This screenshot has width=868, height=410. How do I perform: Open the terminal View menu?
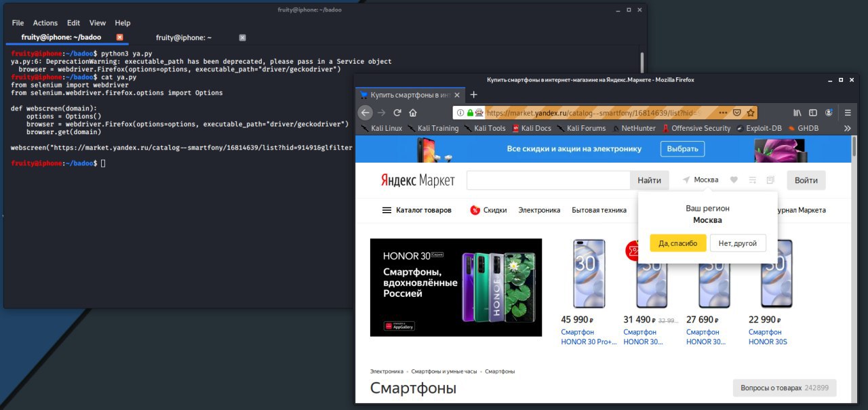98,23
